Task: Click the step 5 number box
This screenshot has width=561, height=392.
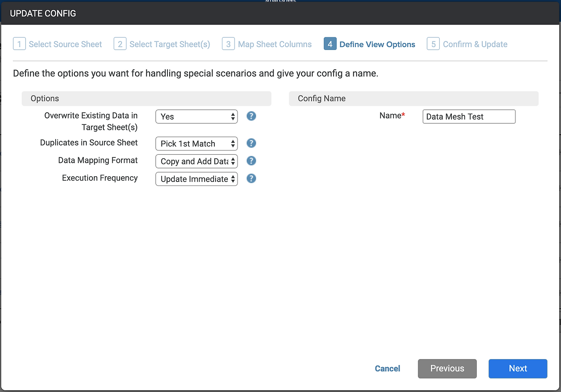Action: click(x=433, y=44)
